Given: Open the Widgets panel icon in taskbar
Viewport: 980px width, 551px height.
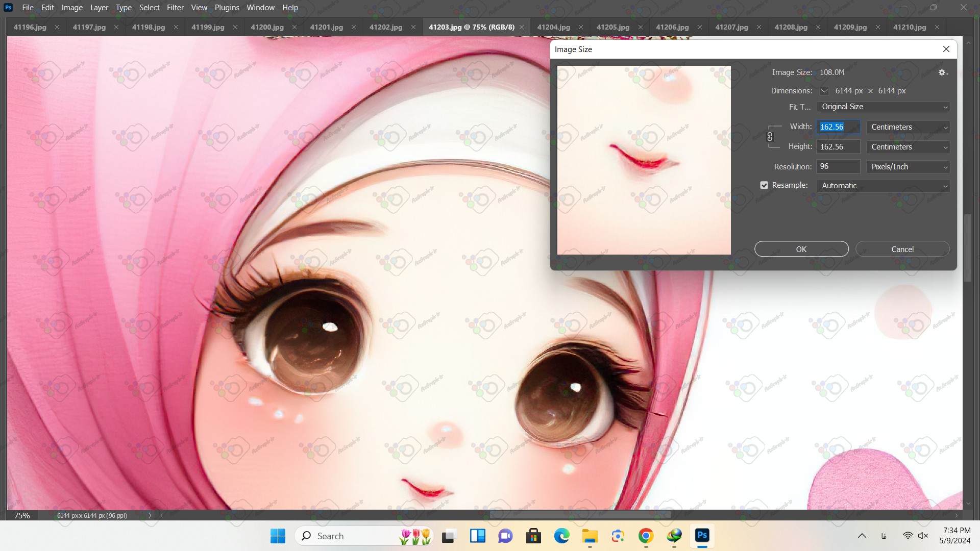Looking at the screenshot, I should (x=477, y=536).
